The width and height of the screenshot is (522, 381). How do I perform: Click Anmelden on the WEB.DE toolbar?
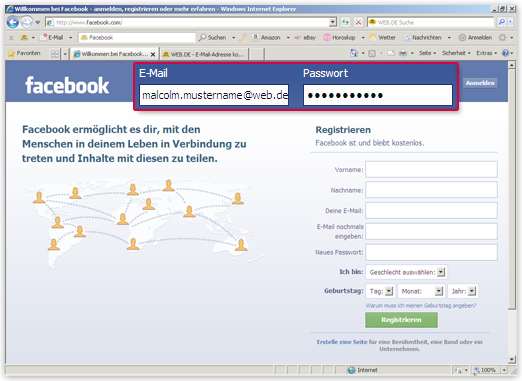click(475, 37)
